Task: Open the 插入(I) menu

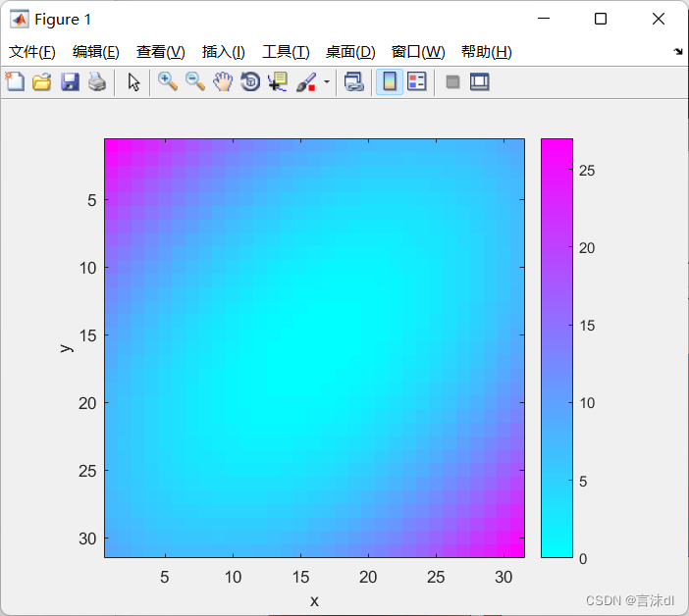Action: click(223, 52)
